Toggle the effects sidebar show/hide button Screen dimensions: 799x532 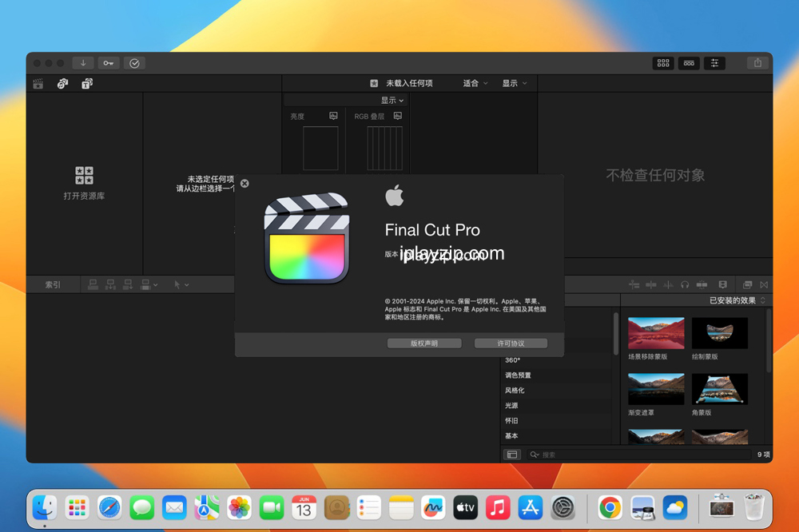click(512, 455)
